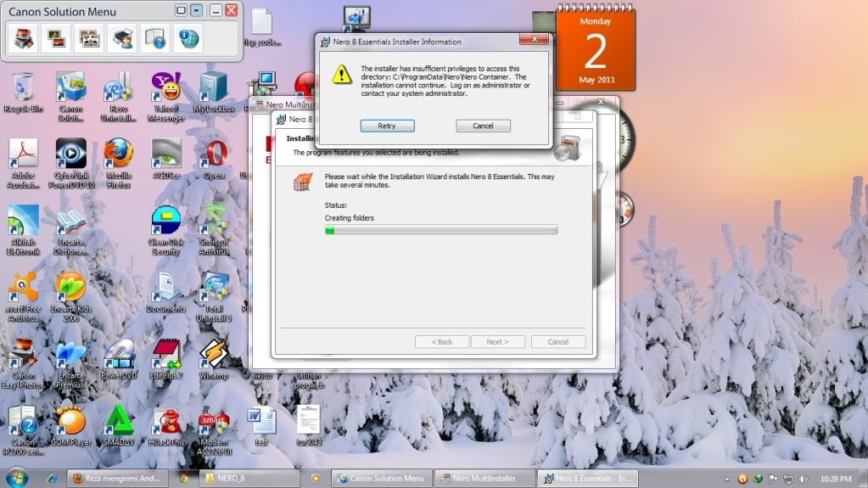This screenshot has width=868, height=488.
Task: Click Cancel in Nero Installer Information dialog
Action: [x=483, y=126]
